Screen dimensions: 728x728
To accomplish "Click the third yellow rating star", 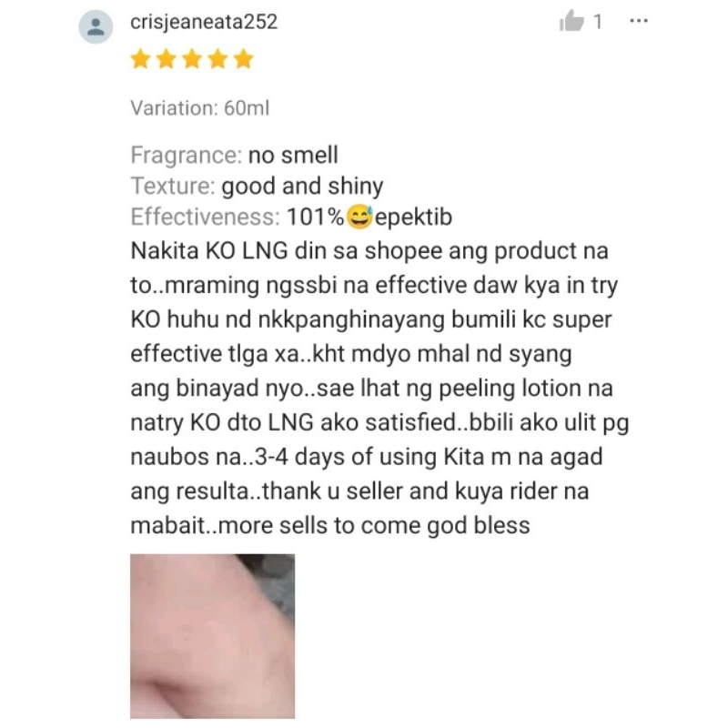I will (x=192, y=60).
